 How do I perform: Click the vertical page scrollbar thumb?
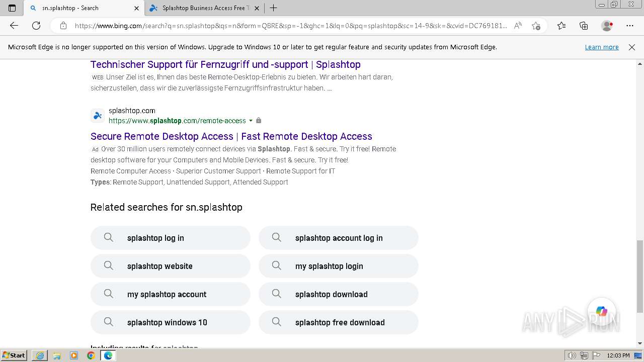pos(640,277)
